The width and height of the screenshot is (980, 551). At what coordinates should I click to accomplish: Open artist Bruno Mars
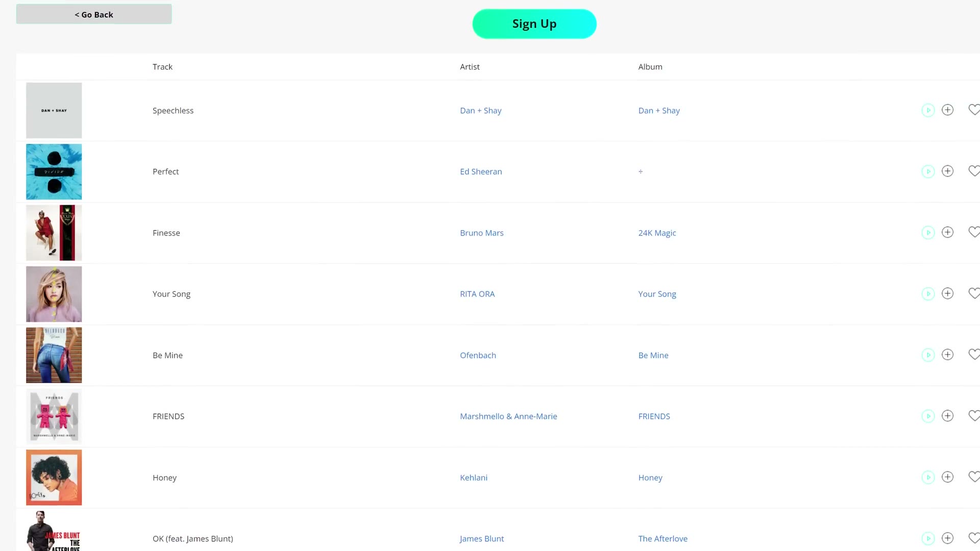[481, 233]
